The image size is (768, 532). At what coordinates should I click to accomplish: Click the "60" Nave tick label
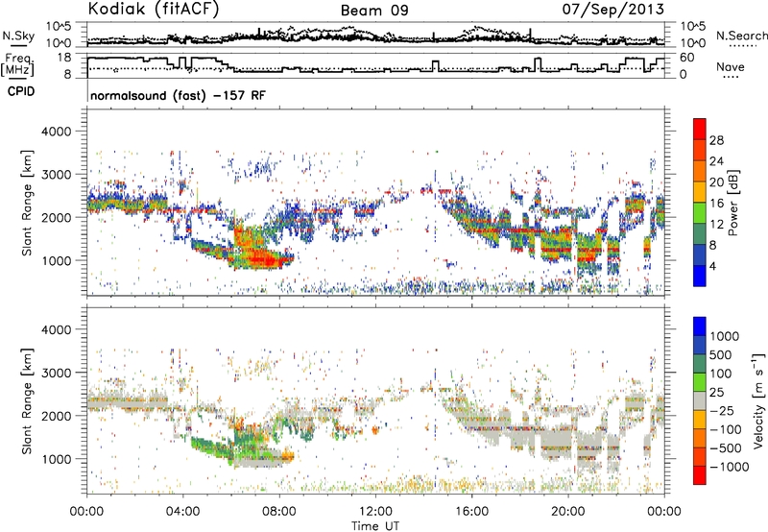click(687, 58)
